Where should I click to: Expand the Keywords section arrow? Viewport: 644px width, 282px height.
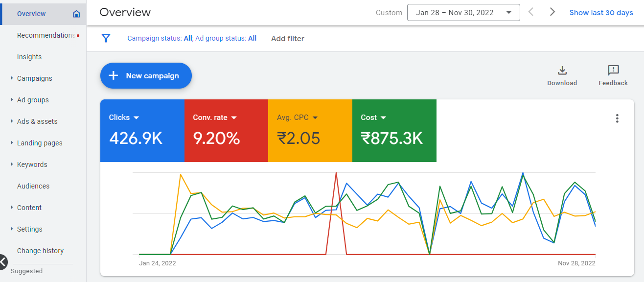12,164
